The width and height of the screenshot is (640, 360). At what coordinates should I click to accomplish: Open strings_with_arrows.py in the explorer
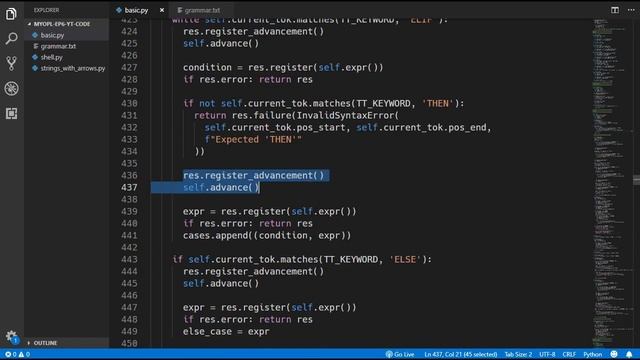[73, 69]
